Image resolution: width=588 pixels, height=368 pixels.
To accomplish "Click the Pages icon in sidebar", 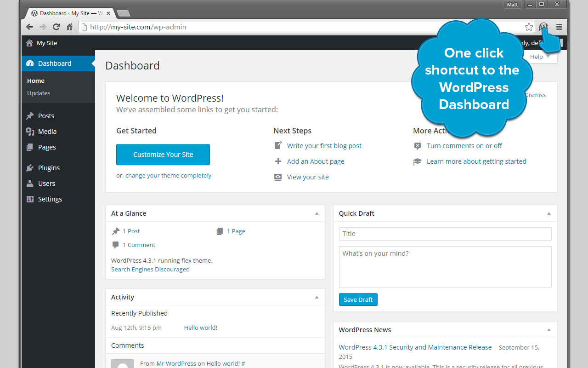I will pyautogui.click(x=30, y=147).
